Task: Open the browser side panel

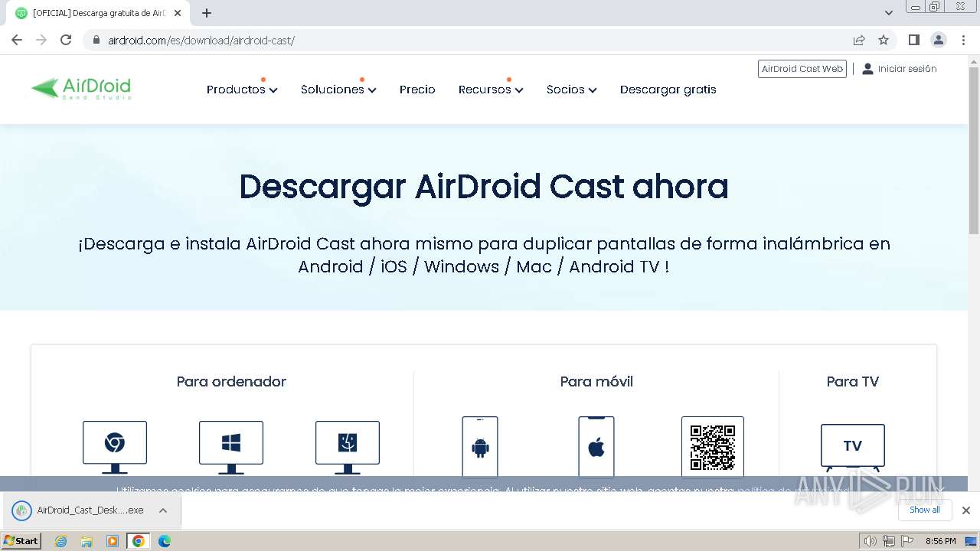Action: [x=914, y=40]
